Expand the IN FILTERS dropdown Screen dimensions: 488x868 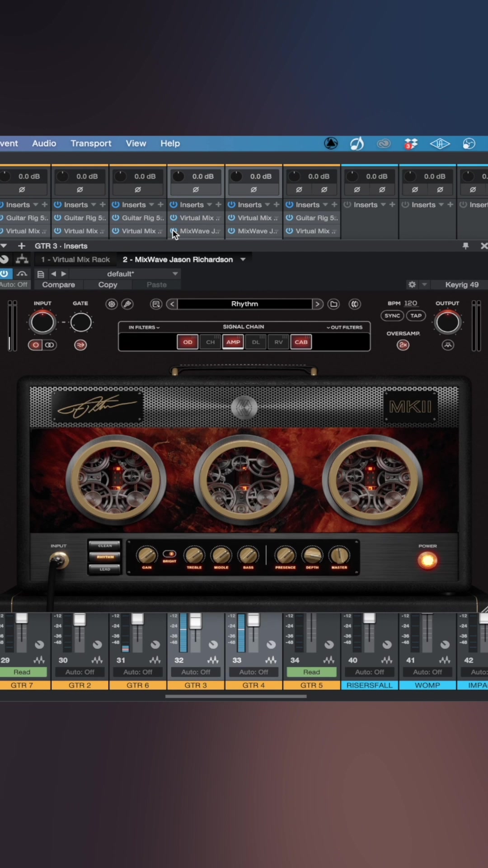[x=144, y=327]
